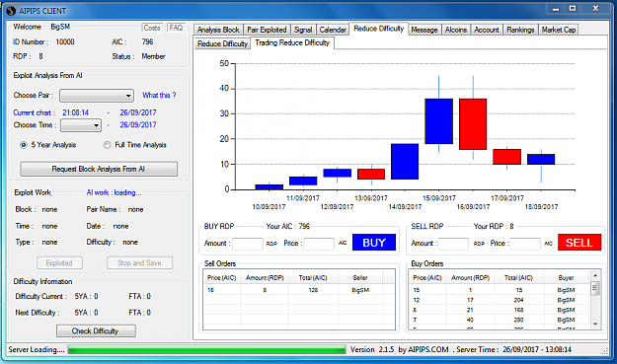Click Buy Orders scrollbar up arrow
This screenshot has width=617, height=364.
595,275
